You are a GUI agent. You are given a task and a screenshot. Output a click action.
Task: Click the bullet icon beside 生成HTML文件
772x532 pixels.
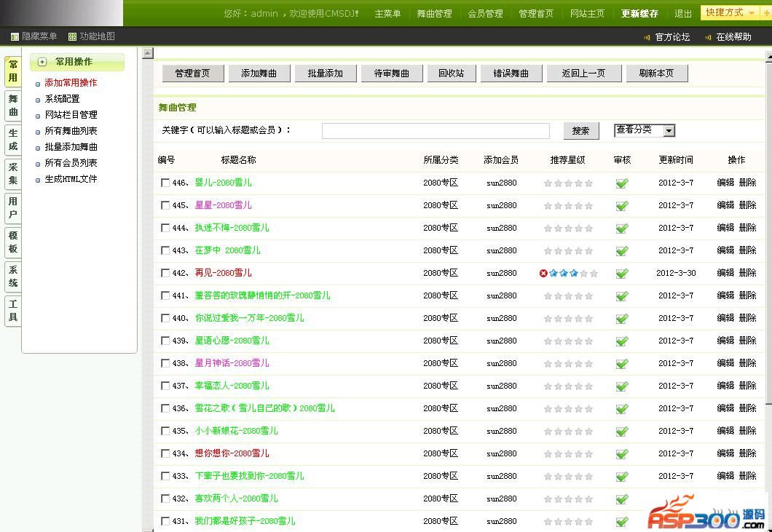tap(38, 180)
